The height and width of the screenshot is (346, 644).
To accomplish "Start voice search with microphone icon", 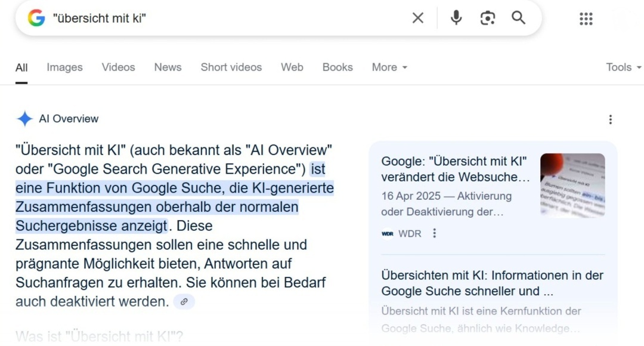I will click(456, 18).
